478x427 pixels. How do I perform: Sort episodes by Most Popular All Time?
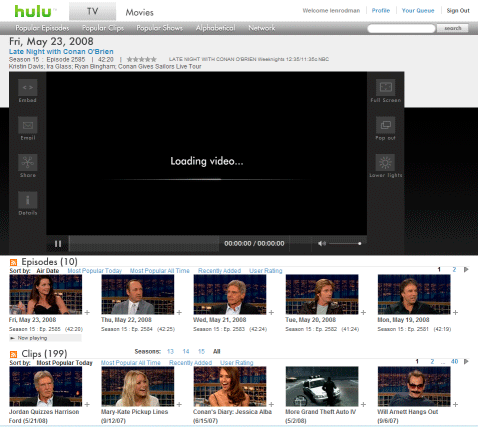pos(160,271)
